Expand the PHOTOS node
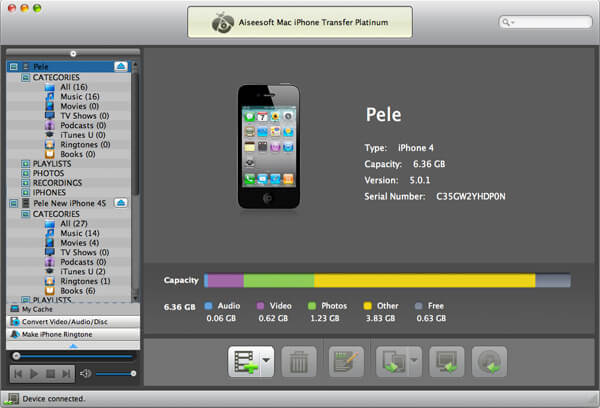Viewport: 600px width, 408px height. click(25, 173)
